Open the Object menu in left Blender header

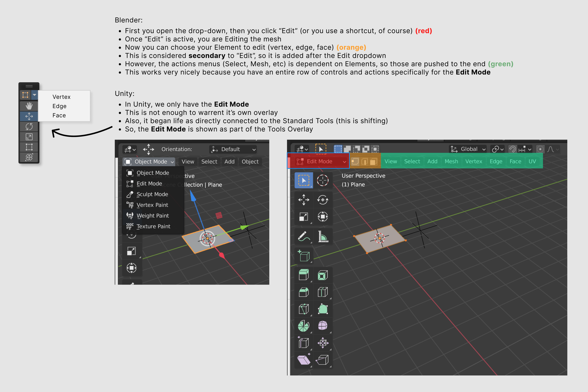click(250, 162)
